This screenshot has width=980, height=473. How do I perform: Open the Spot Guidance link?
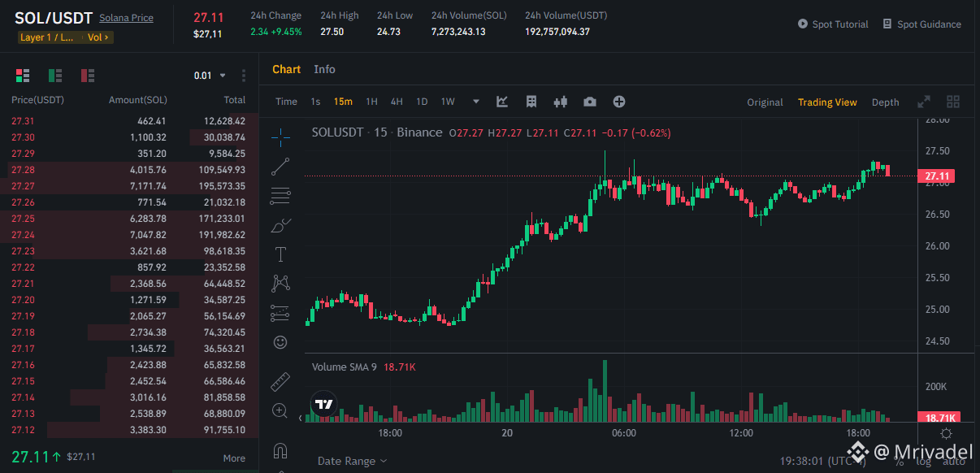(x=922, y=24)
